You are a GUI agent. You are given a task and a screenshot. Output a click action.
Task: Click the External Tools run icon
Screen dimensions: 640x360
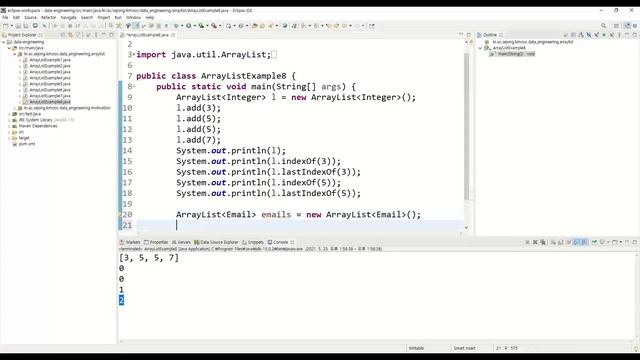click(214, 26)
